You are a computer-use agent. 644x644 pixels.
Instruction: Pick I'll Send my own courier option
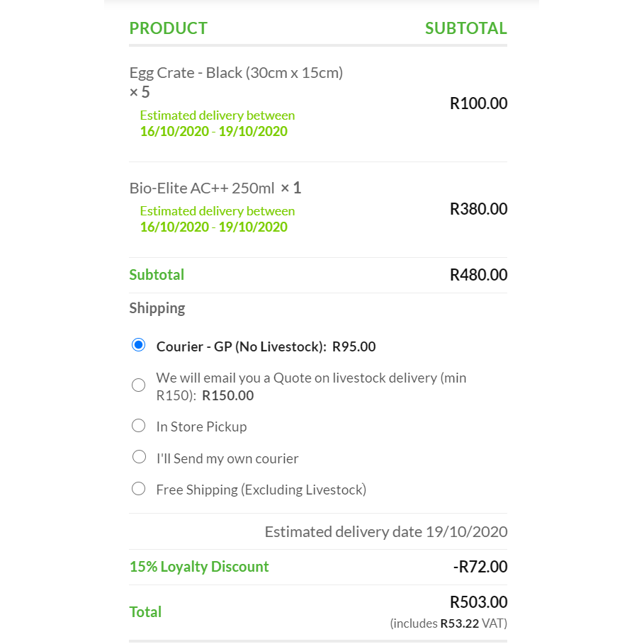139,457
